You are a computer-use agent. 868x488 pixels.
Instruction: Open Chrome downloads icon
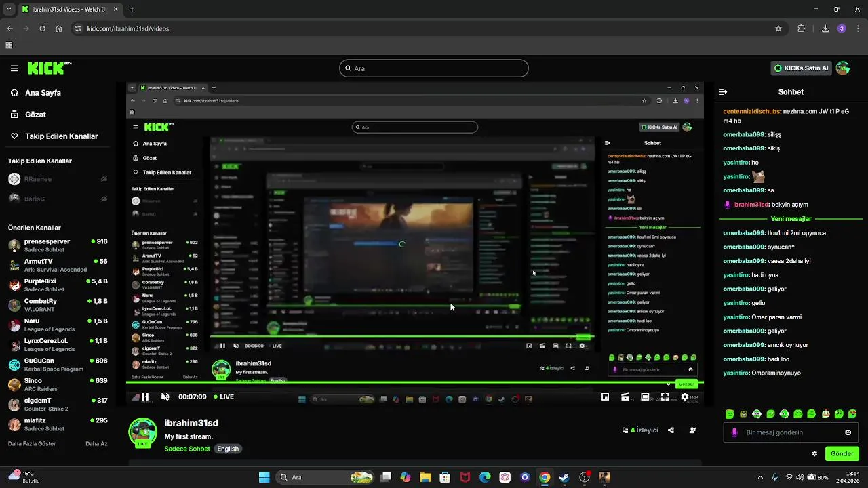pyautogui.click(x=825, y=28)
